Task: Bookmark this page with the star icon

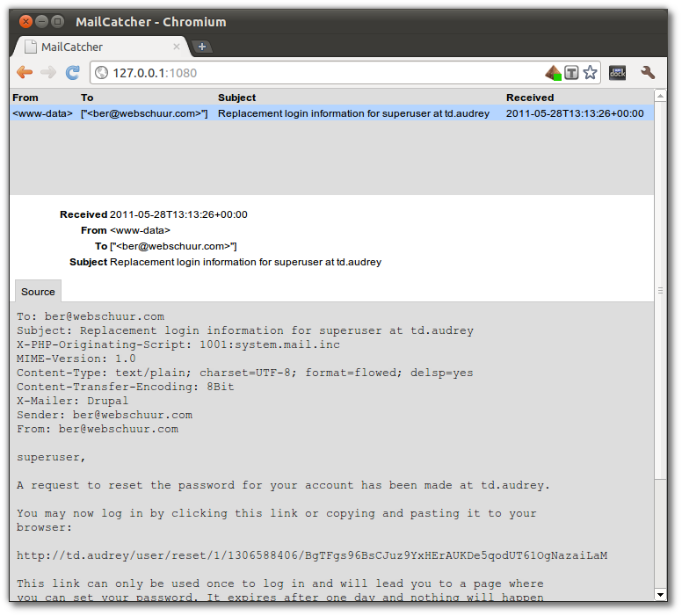Action: pyautogui.click(x=590, y=72)
